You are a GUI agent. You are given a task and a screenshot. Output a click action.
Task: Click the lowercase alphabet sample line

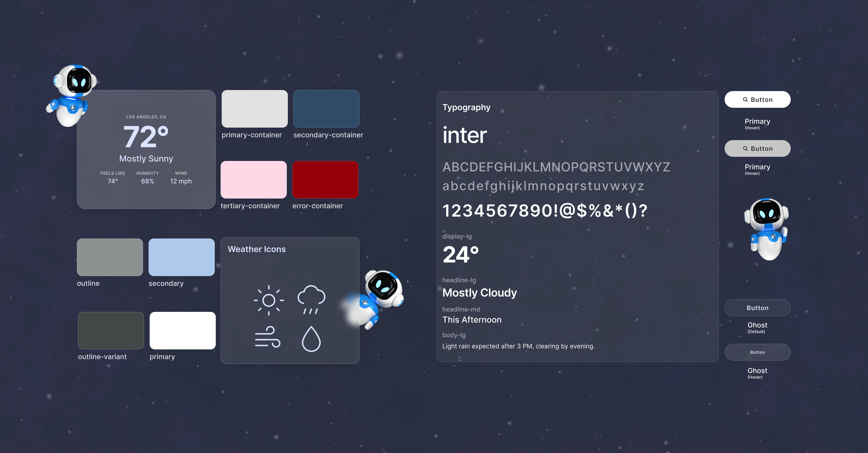click(x=543, y=186)
